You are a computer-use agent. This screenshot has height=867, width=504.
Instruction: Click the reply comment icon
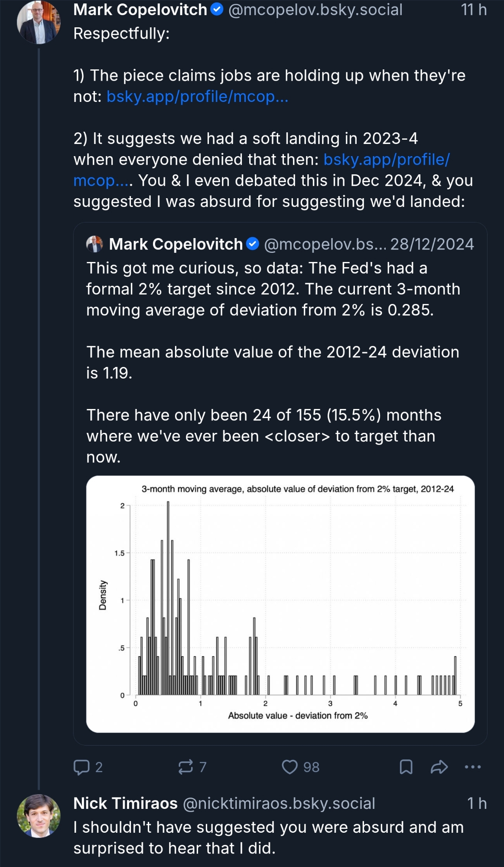click(81, 767)
